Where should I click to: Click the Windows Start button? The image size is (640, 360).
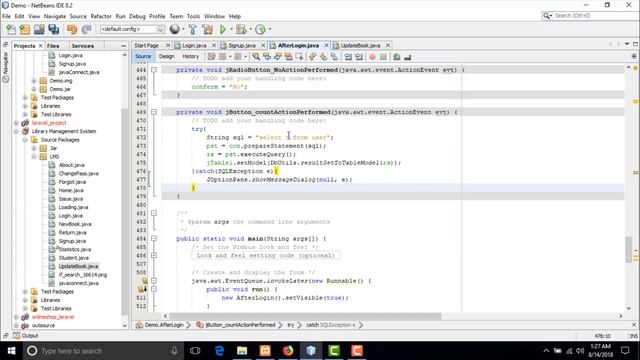(x=11, y=351)
